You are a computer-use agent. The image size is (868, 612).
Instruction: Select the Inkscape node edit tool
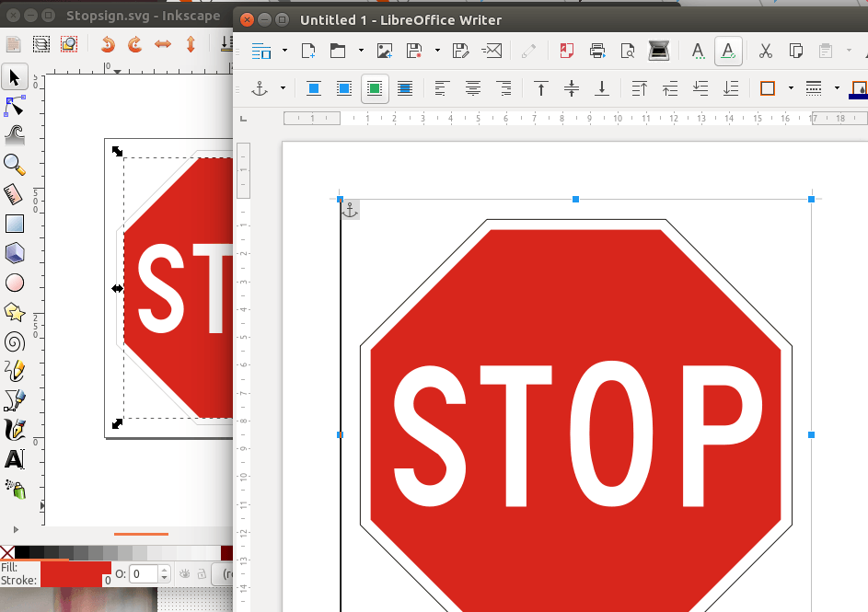14,107
